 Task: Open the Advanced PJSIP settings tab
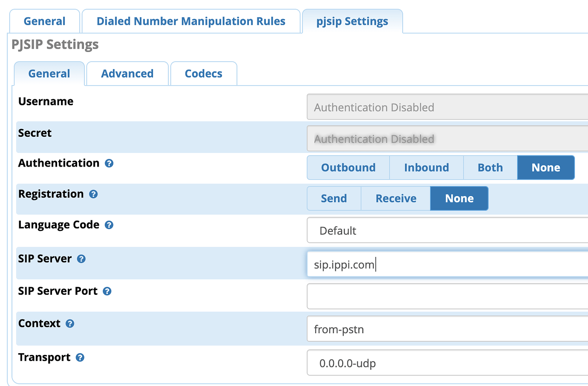click(x=127, y=74)
